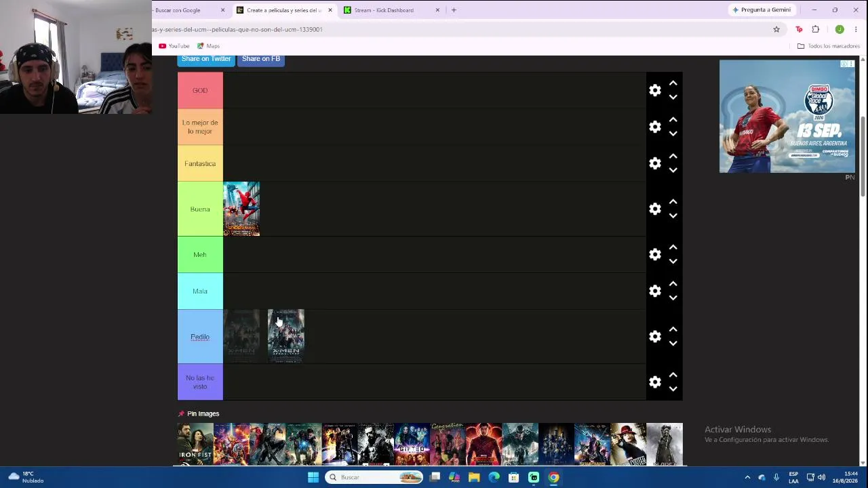The width and height of the screenshot is (868, 488).
Task: Move the Fantastica row down
Action: (673, 170)
